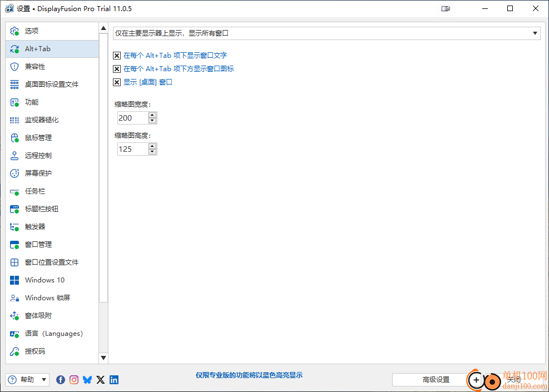The width and height of the screenshot is (549, 392).
Task: Click the Windows 锁屏 user lock icon
Action: [14, 298]
